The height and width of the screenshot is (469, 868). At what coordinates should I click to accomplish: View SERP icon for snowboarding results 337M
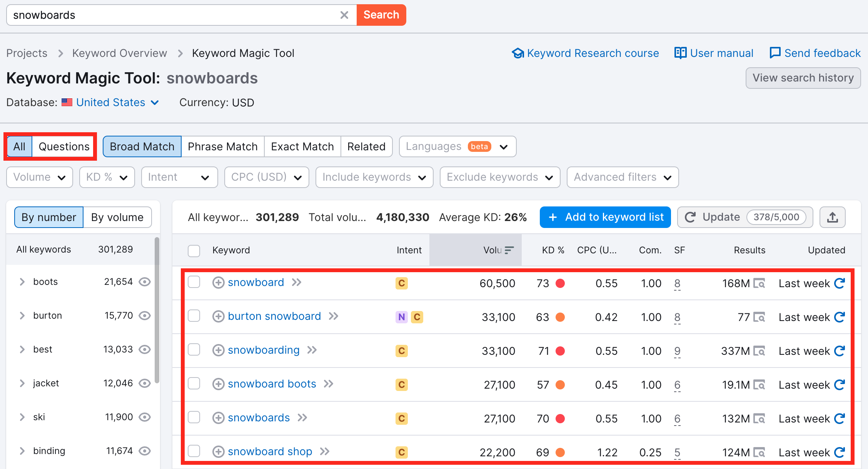(x=759, y=351)
